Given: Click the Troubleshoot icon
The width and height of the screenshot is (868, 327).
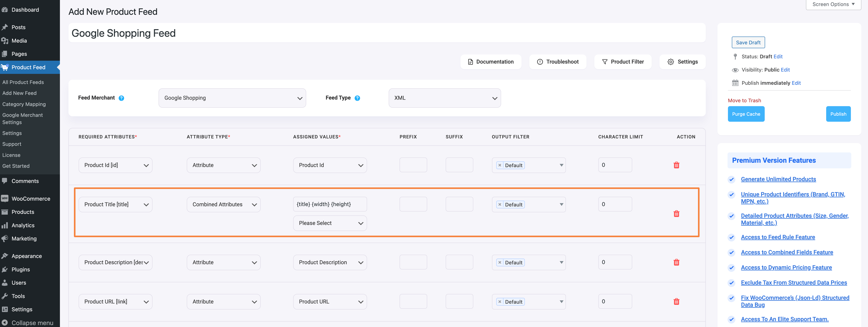Looking at the screenshot, I should 540,61.
